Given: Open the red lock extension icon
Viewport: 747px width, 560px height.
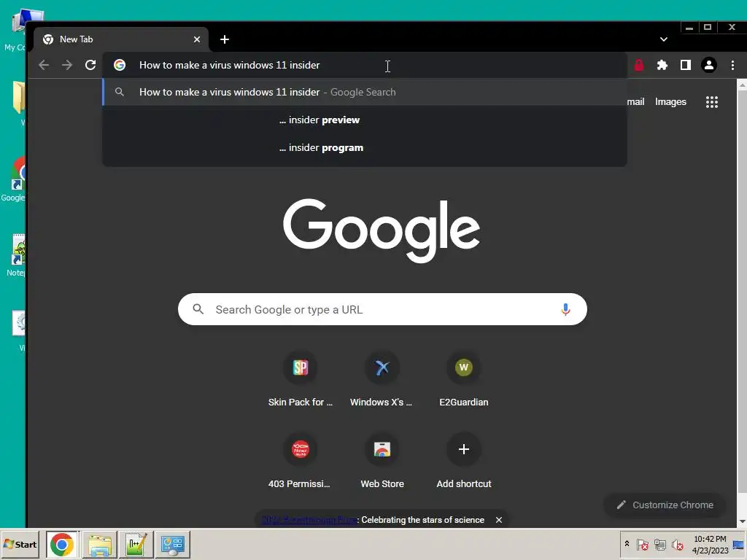Looking at the screenshot, I should tap(639, 65).
